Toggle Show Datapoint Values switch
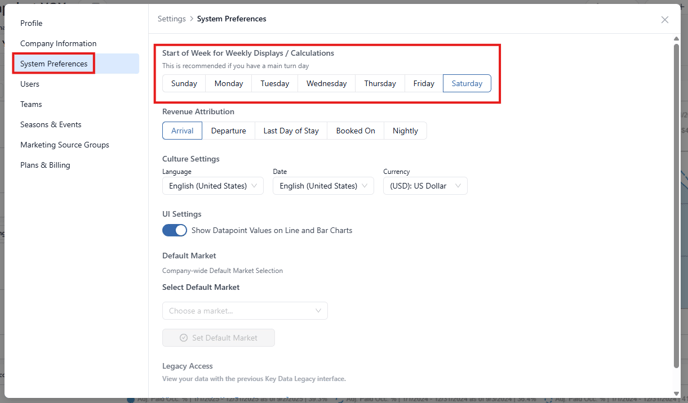Image resolution: width=688 pixels, height=403 pixels. 175,230
